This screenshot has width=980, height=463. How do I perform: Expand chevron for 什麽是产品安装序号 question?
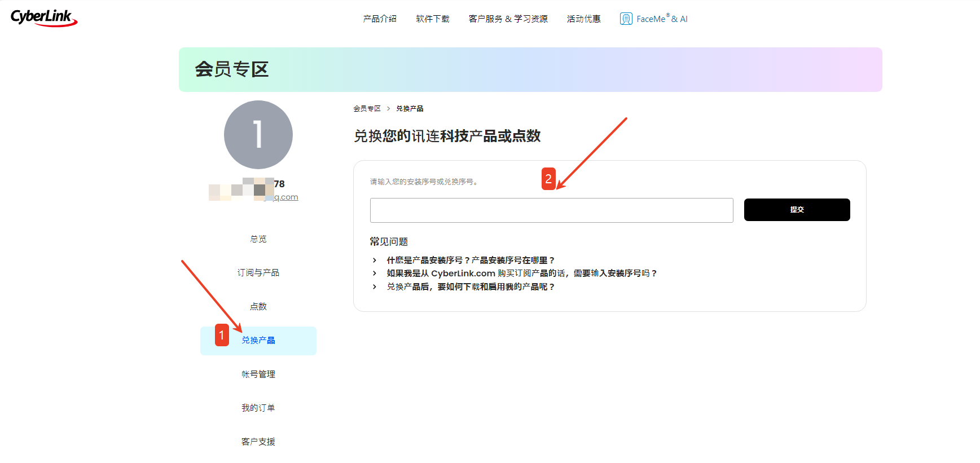(375, 260)
